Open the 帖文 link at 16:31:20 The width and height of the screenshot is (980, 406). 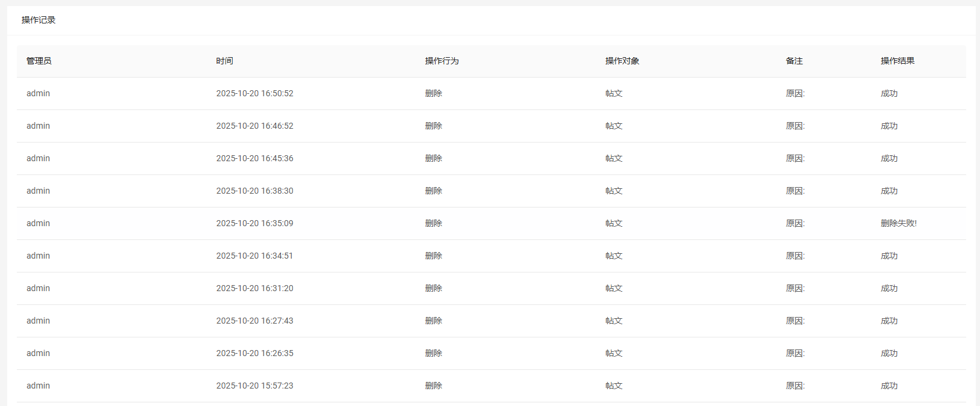pyautogui.click(x=614, y=288)
